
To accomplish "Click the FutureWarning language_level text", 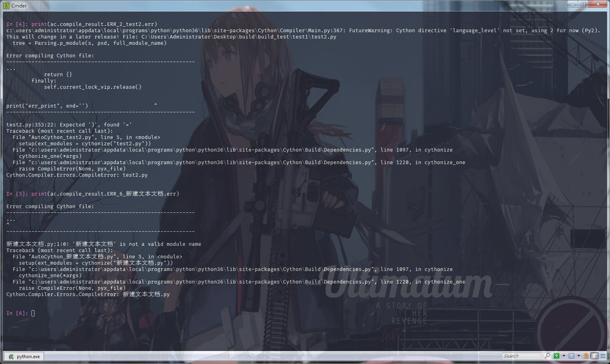I will click(475, 30).
